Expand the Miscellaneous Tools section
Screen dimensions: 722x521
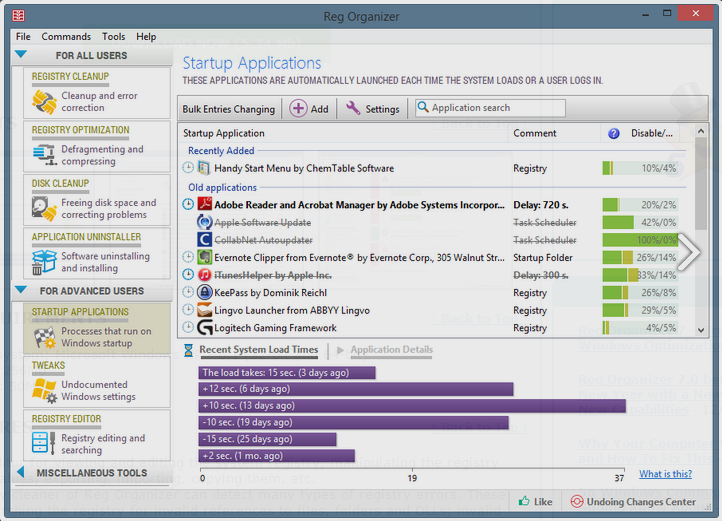pos(20,472)
